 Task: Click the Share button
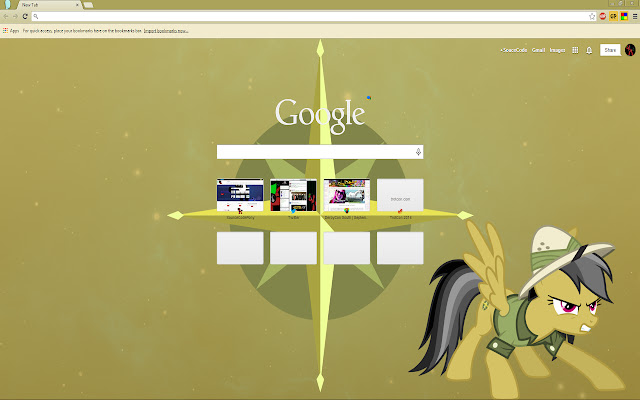pos(610,50)
